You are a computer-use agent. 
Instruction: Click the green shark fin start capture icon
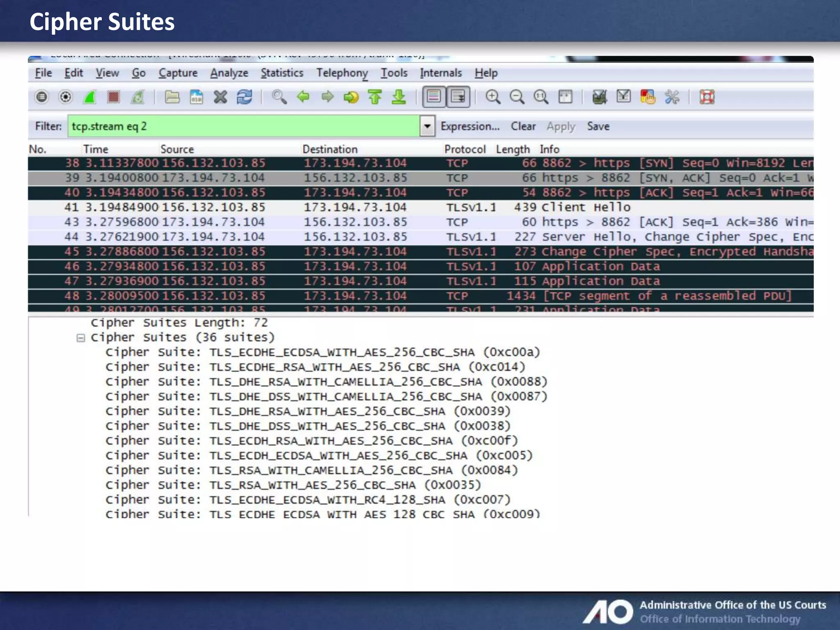point(90,97)
